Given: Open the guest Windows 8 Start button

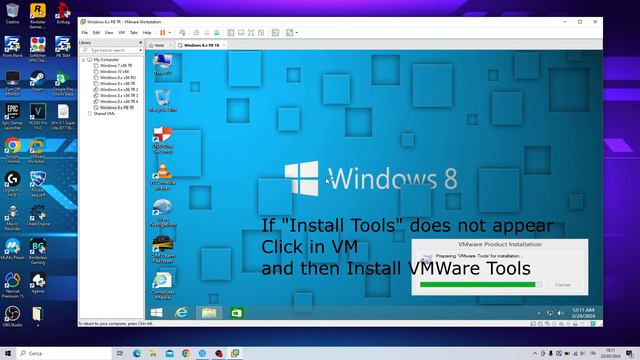Looking at the screenshot, I should pyautogui.click(x=156, y=313).
